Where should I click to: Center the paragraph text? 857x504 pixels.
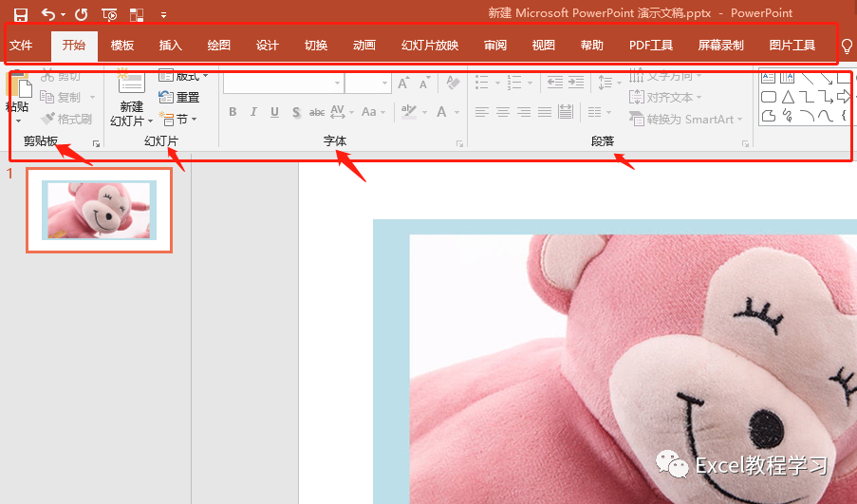click(503, 112)
